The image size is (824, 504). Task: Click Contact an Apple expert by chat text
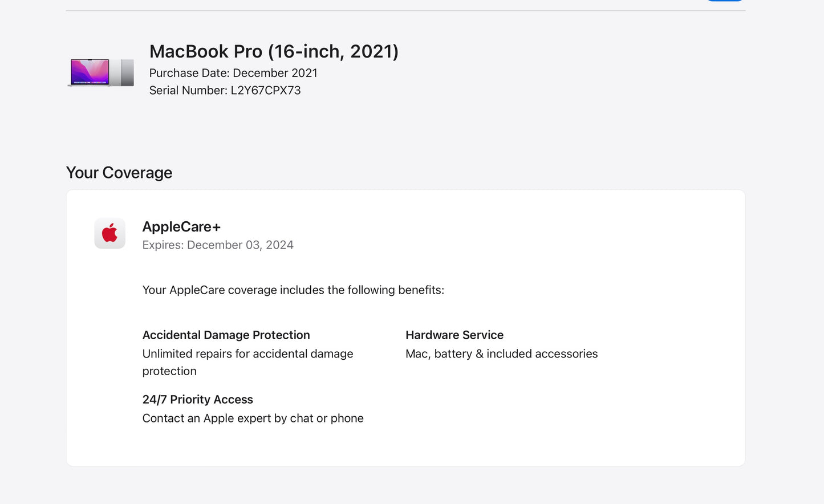[x=253, y=418]
